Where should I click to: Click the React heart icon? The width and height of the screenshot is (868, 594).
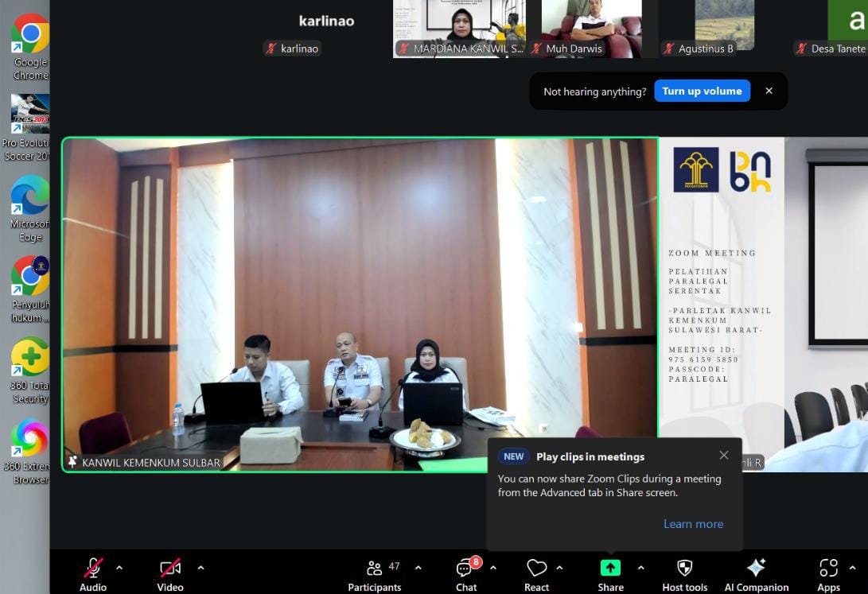536,569
